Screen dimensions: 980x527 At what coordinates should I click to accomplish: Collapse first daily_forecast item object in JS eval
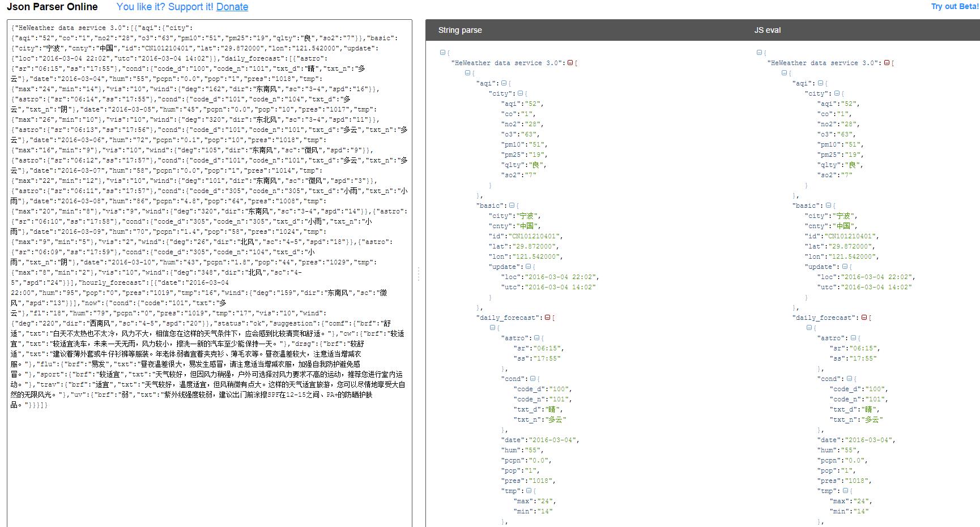pyautogui.click(x=808, y=328)
